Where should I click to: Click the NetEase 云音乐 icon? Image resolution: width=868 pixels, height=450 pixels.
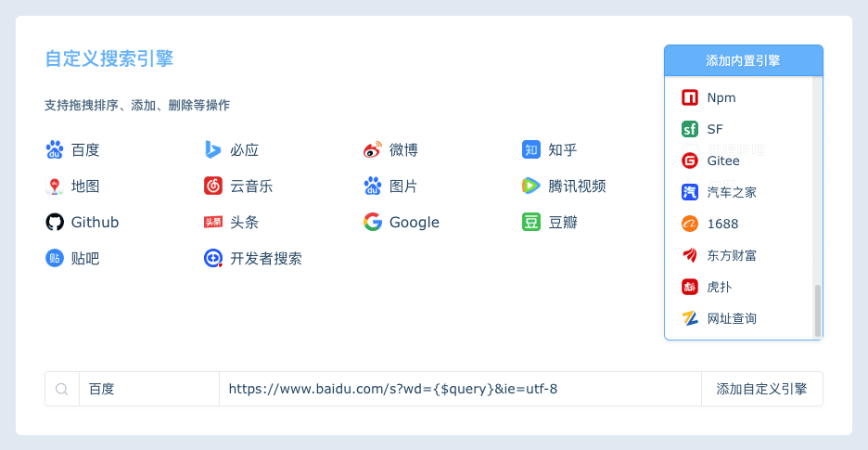click(213, 186)
